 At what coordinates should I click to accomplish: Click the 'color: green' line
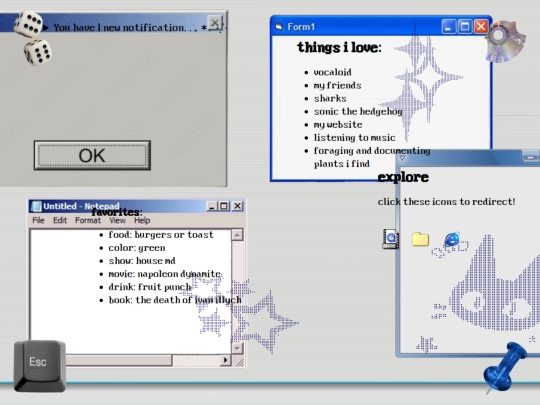[x=137, y=248]
